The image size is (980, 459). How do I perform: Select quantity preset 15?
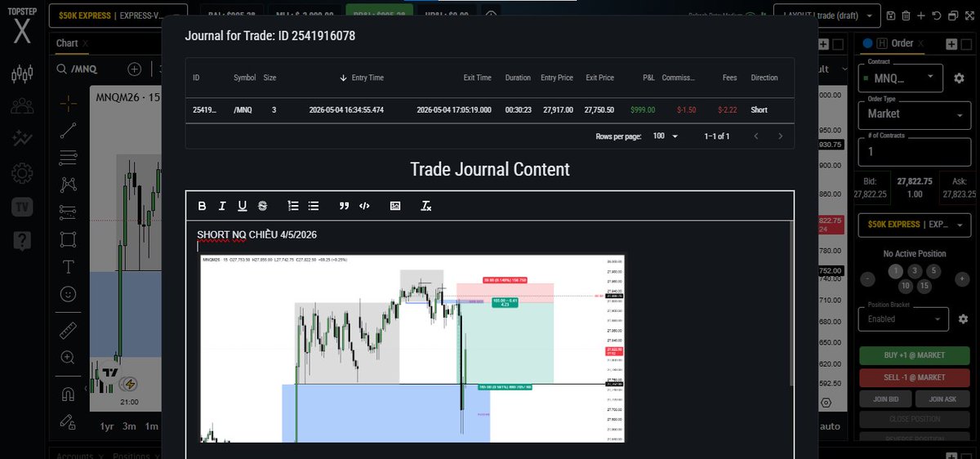point(925,286)
